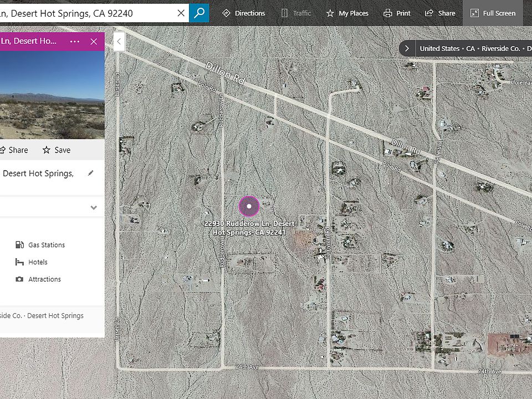Close the location card panel

tap(94, 42)
